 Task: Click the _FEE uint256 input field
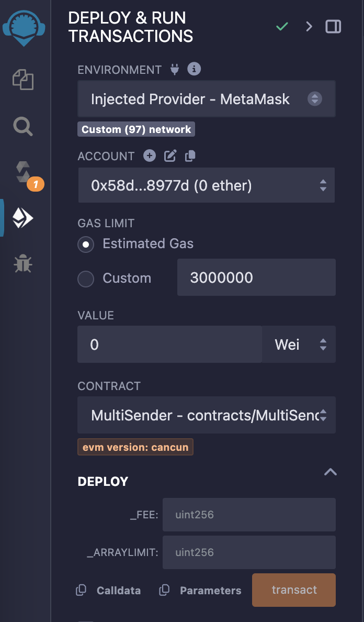click(x=249, y=515)
